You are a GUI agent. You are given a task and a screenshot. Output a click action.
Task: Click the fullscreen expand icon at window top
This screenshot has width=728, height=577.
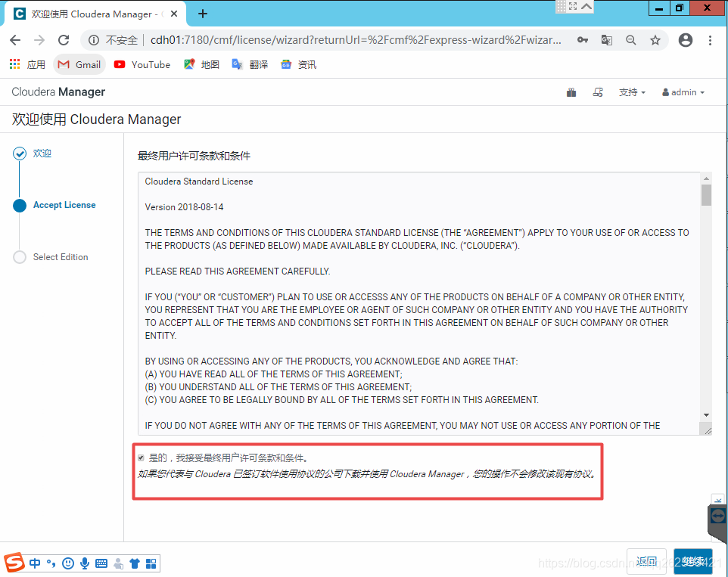573,7
